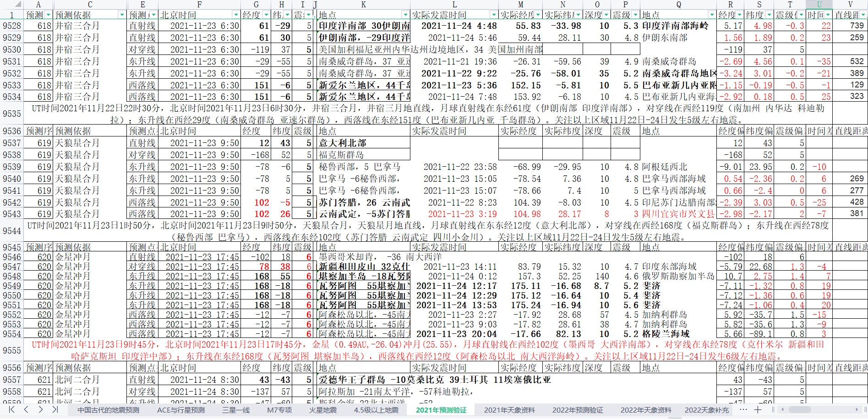Click 实际发震时间 cell 2021-11-24 4:48

click(454, 26)
